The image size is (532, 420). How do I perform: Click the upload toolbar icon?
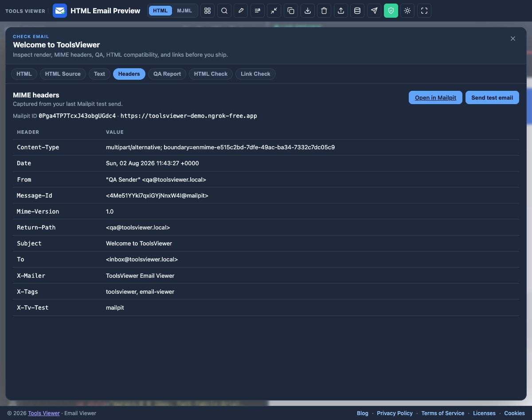pos(341,11)
